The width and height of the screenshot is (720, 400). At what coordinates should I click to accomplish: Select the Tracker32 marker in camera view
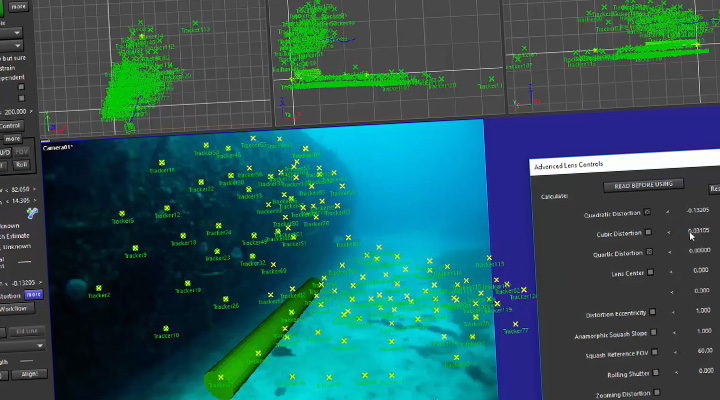252,256
